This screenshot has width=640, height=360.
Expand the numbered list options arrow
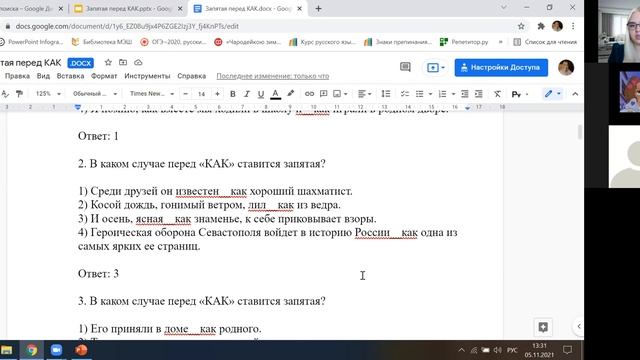click(x=453, y=94)
